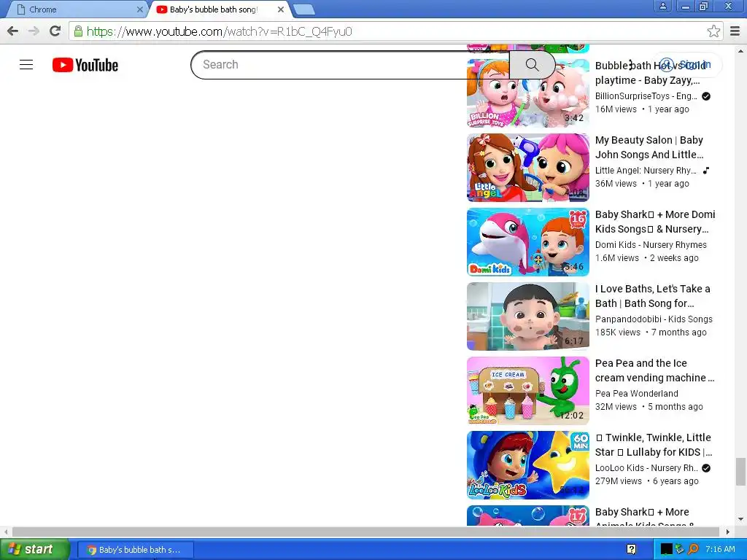Click the "185K views" text
The height and width of the screenshot is (560, 747).
pos(617,332)
